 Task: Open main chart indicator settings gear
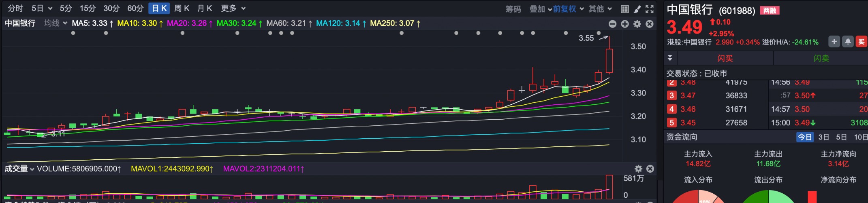point(637,24)
